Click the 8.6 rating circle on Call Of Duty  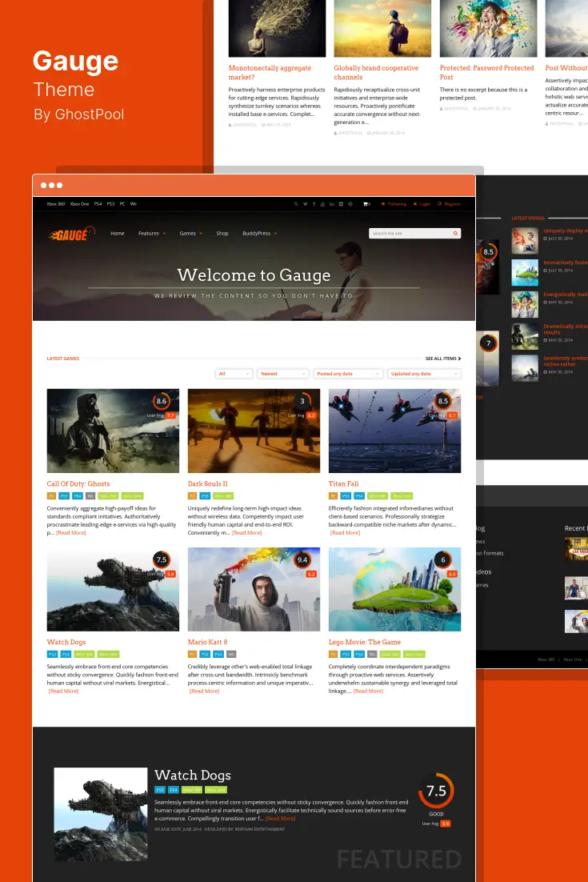click(x=162, y=401)
